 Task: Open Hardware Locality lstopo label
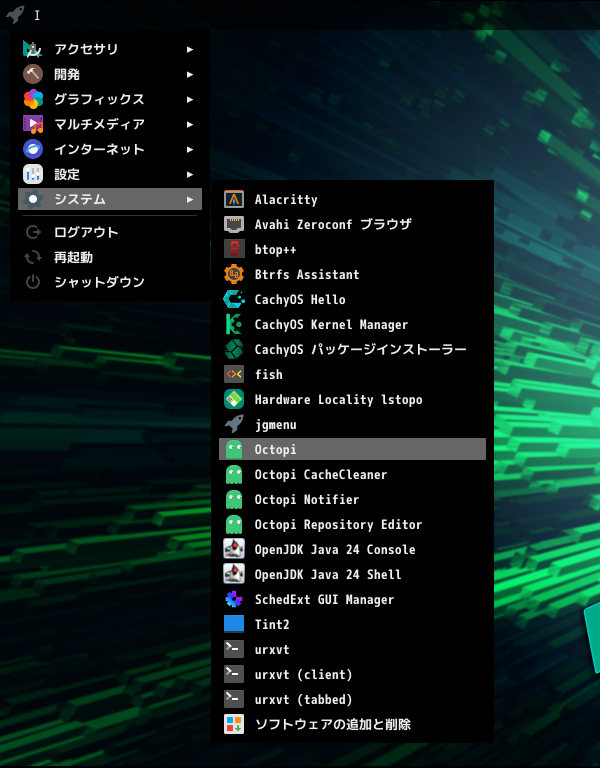pyautogui.click(x=338, y=399)
